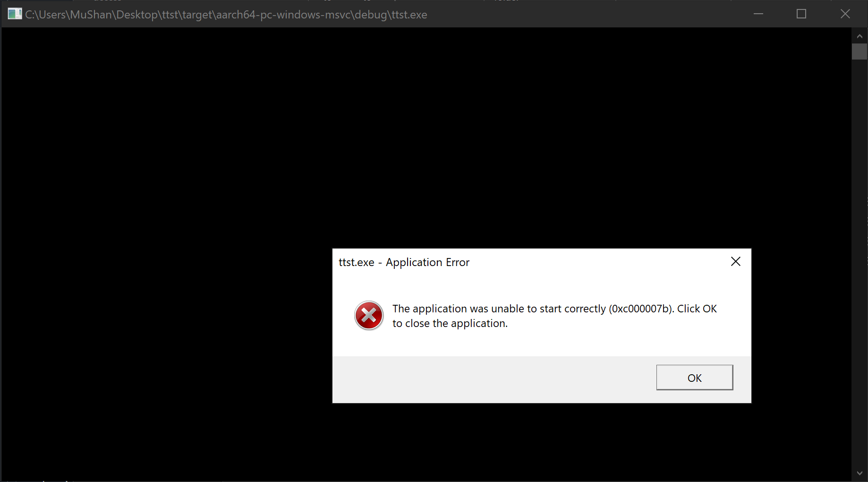This screenshot has height=482, width=868.
Task: Click the ttst.exe - Application Error title text
Action: click(x=404, y=262)
